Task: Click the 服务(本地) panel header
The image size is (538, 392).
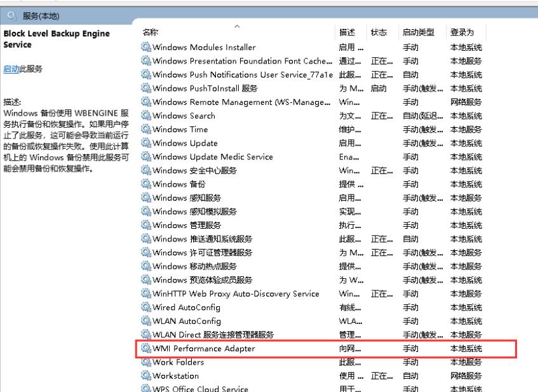Action: tap(41, 16)
